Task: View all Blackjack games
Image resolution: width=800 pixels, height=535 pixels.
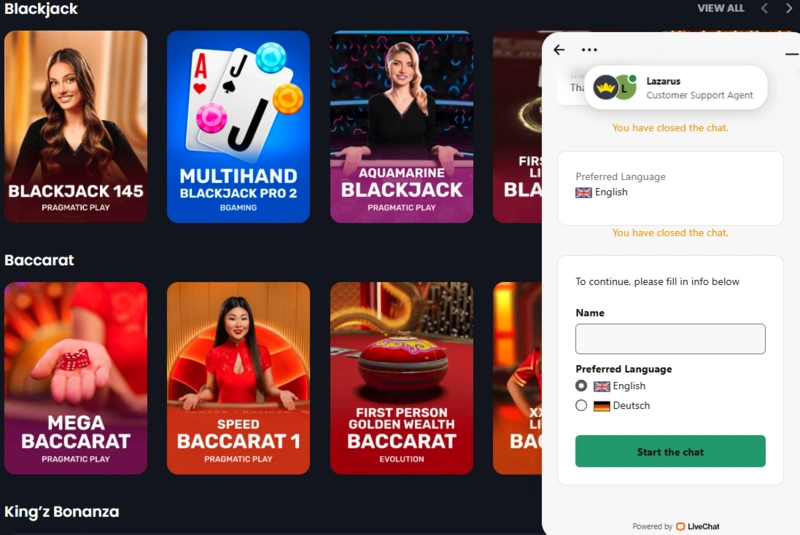Action: [720, 8]
